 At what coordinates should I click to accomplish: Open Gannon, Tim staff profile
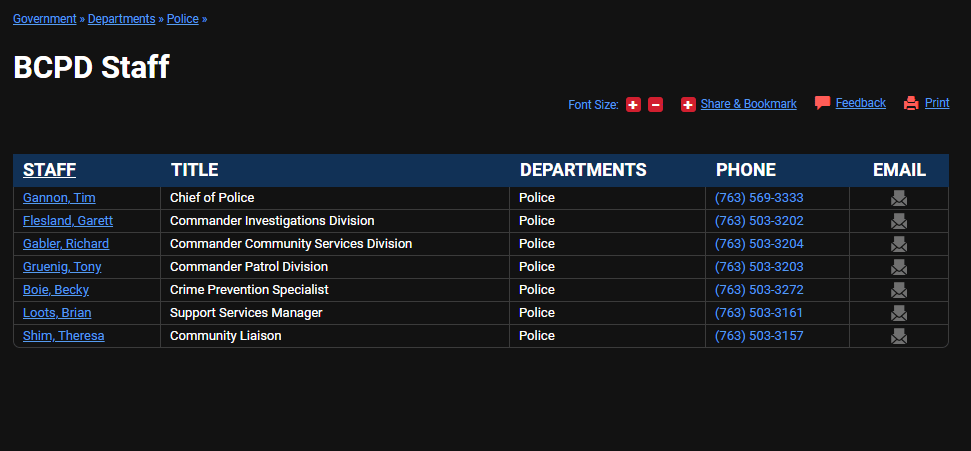pyautogui.click(x=59, y=198)
